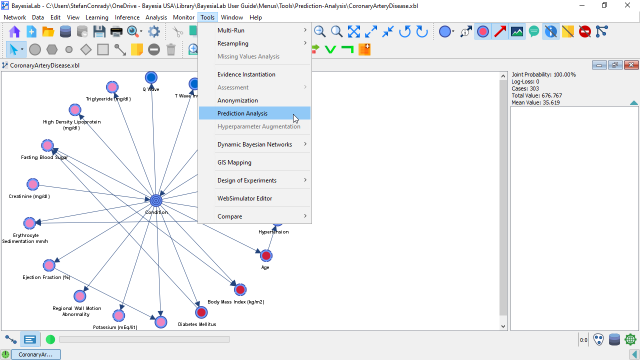The image size is (640, 360).
Task: Open WebSimulator Editor menu entry
Action: point(255,198)
